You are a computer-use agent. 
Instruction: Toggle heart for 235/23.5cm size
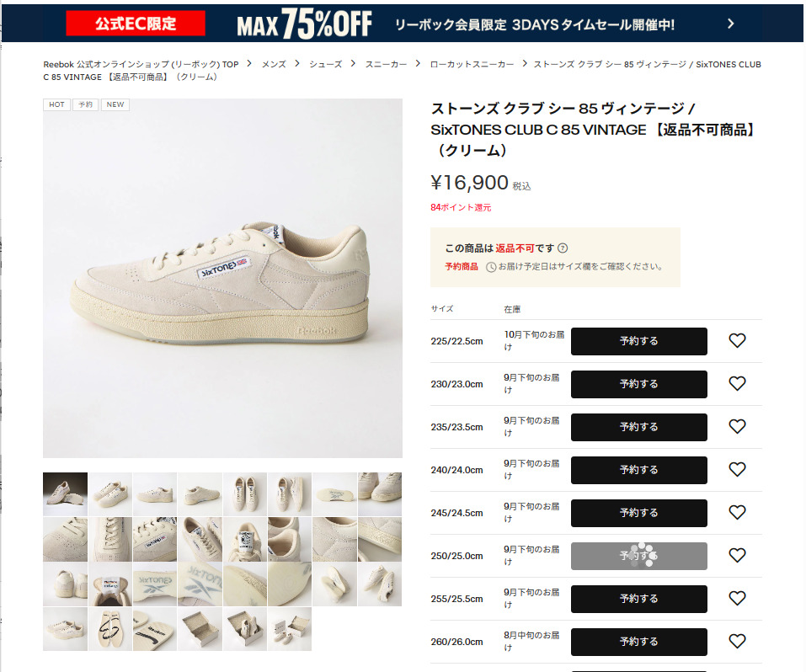coord(737,427)
